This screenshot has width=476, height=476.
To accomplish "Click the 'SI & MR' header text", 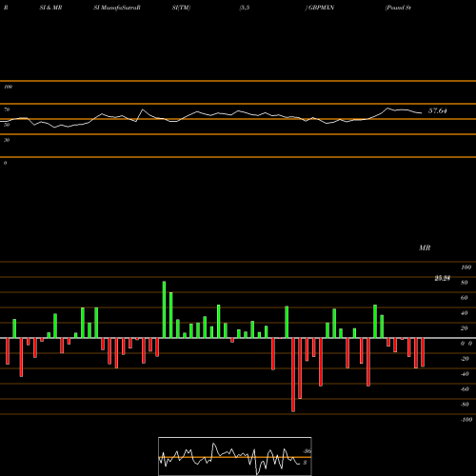I will pos(50,8).
